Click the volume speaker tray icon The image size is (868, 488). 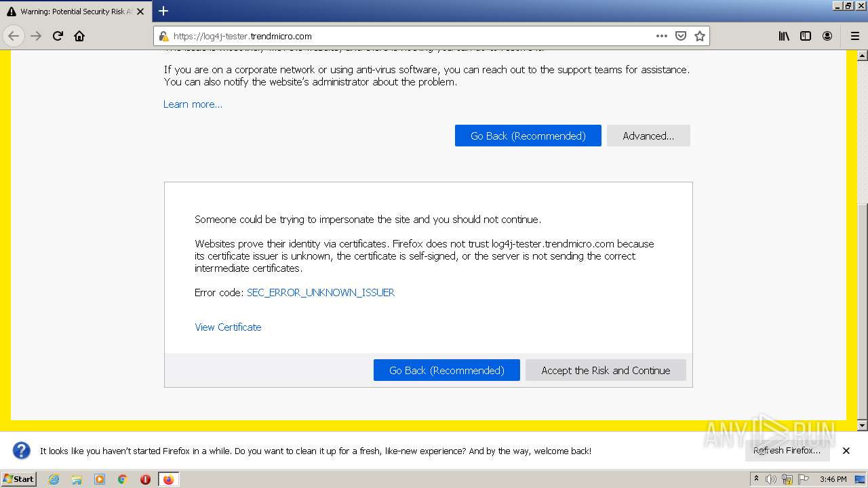(x=771, y=479)
